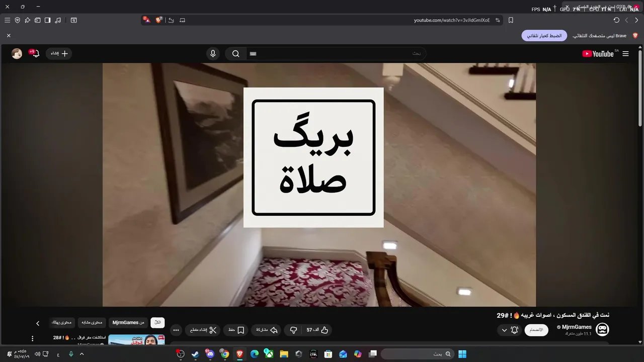Dismiss the Brave default browser infobar
Image resolution: width=644 pixels, height=362 pixels.
point(9,36)
